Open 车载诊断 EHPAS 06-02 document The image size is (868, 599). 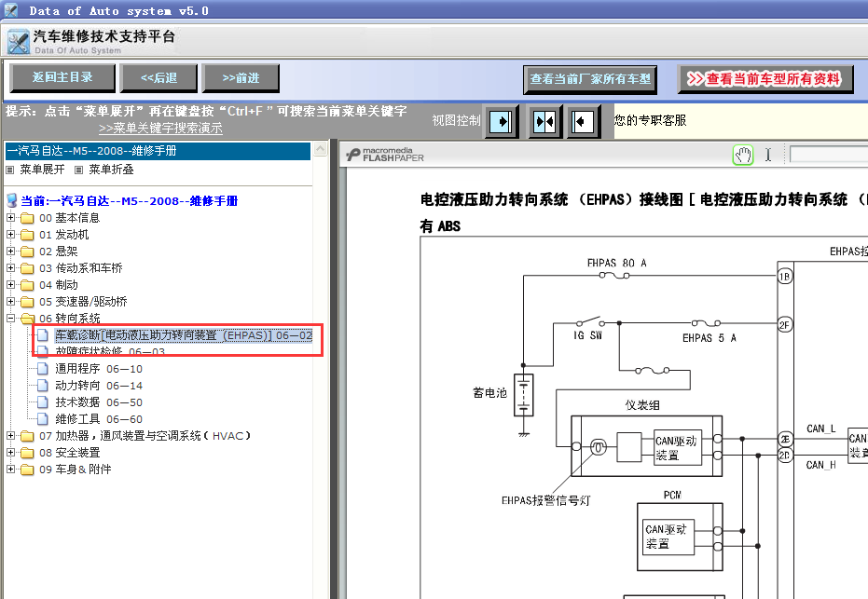tap(184, 335)
